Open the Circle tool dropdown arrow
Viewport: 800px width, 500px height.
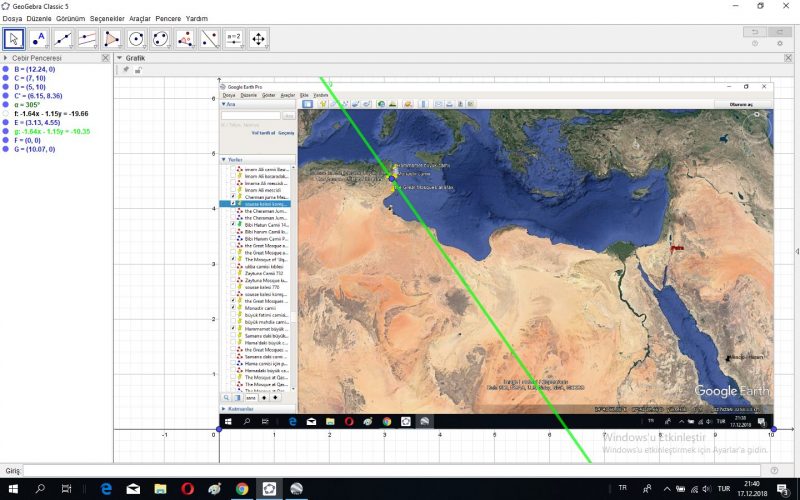pos(143,47)
